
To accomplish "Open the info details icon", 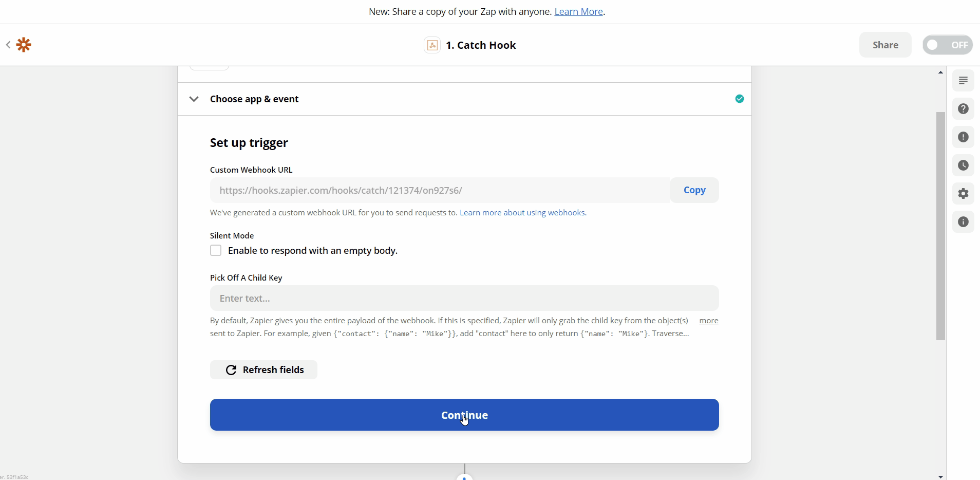I will (x=963, y=222).
